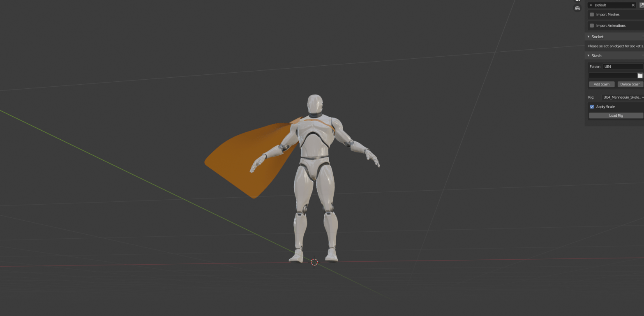Enable the Import Meshes checkbox
Screen dimensions: 644x316
coord(592,14)
